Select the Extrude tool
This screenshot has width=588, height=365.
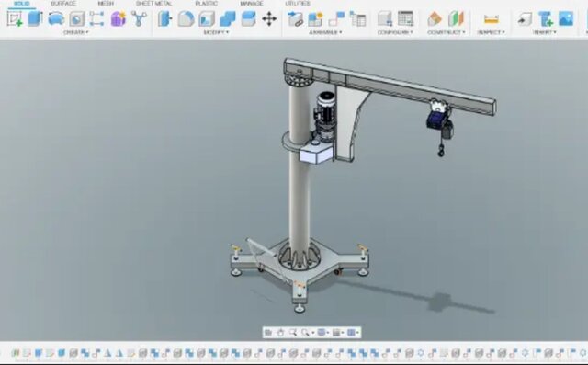pyautogui.click(x=35, y=18)
